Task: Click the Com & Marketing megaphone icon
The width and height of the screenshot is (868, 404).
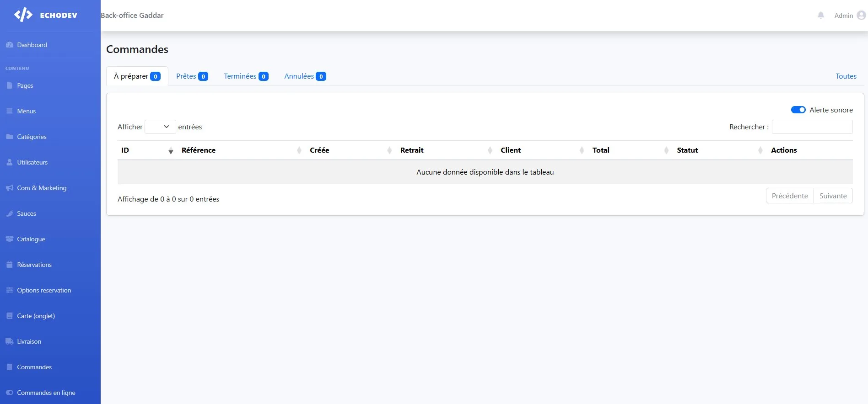Action: 10,188
